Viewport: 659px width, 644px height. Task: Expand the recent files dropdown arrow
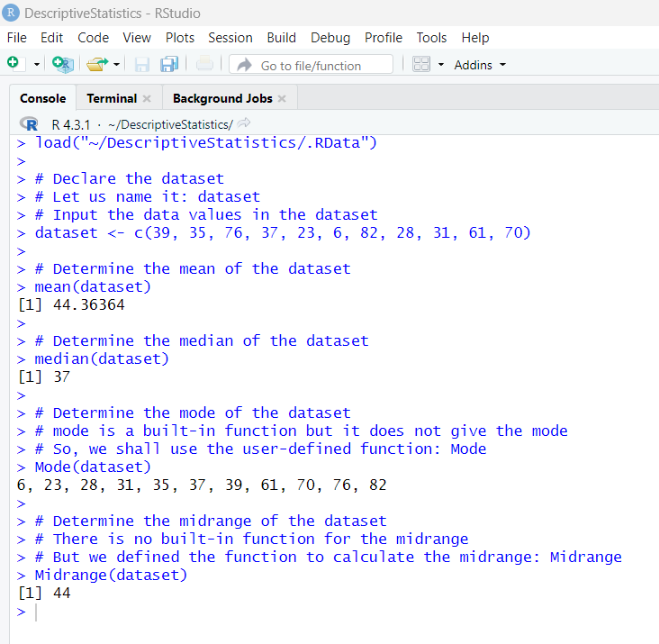pos(116,65)
